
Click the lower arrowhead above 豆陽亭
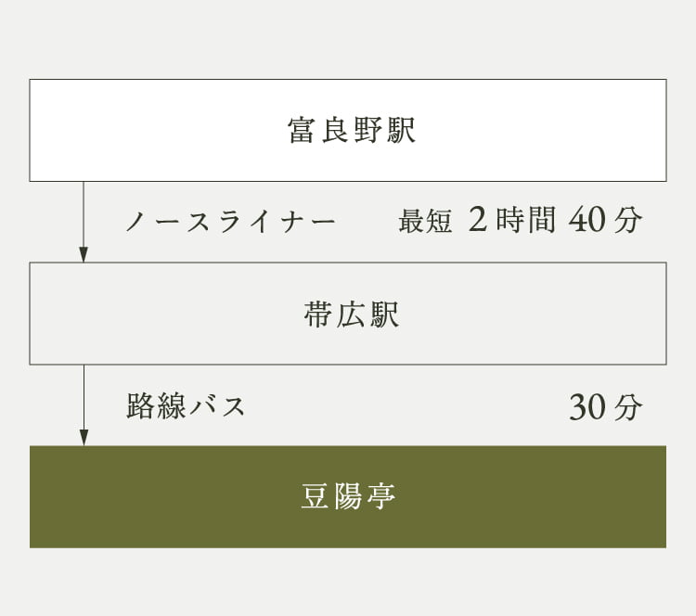coord(84,438)
